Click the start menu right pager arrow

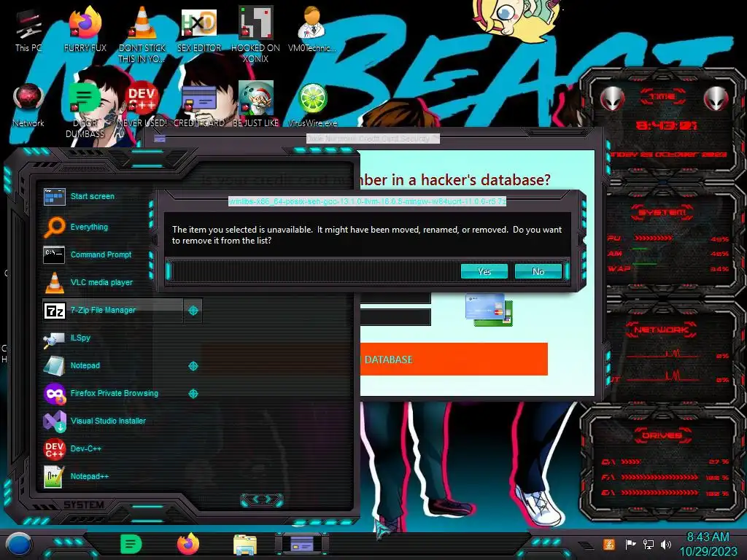270,499
